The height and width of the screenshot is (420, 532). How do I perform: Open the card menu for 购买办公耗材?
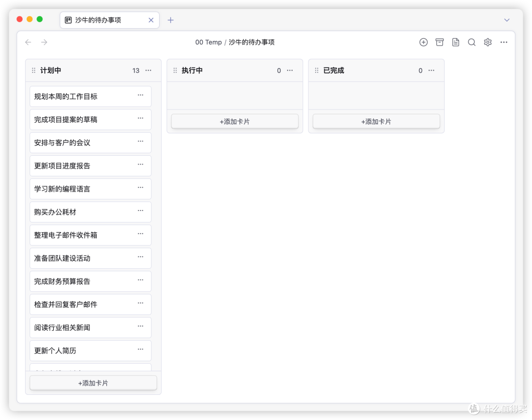[x=140, y=210]
